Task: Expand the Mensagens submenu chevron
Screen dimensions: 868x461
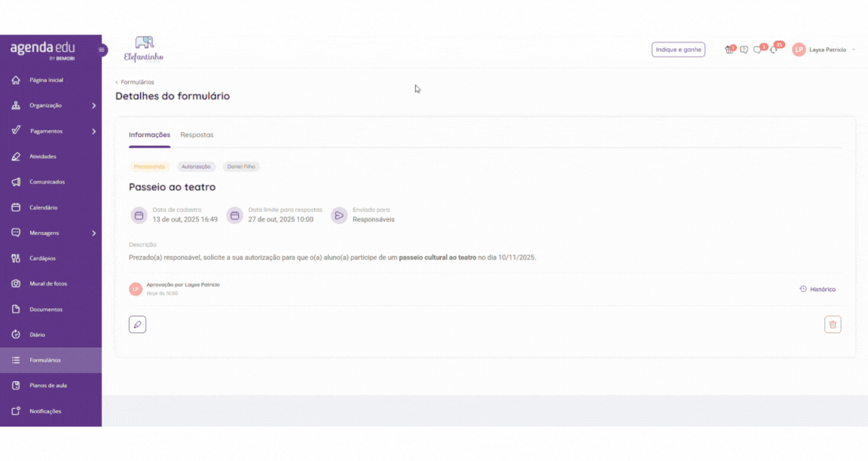Action: click(93, 233)
